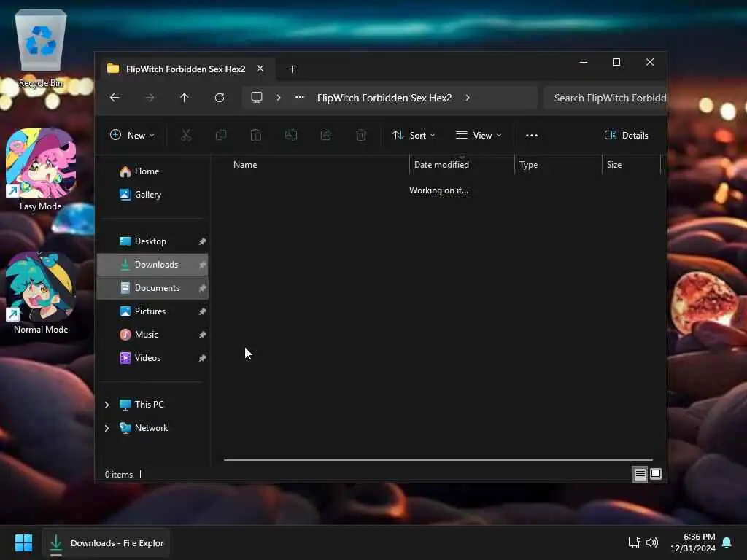Click Downloads - File Explorer taskbar button
The image size is (747, 560).
pyautogui.click(x=107, y=542)
